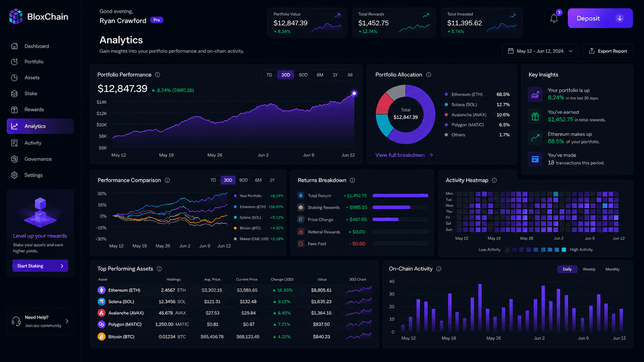This screenshot has height=362, width=644.
Task: Select 6M range in Performance Comparison
Action: [x=258, y=180]
